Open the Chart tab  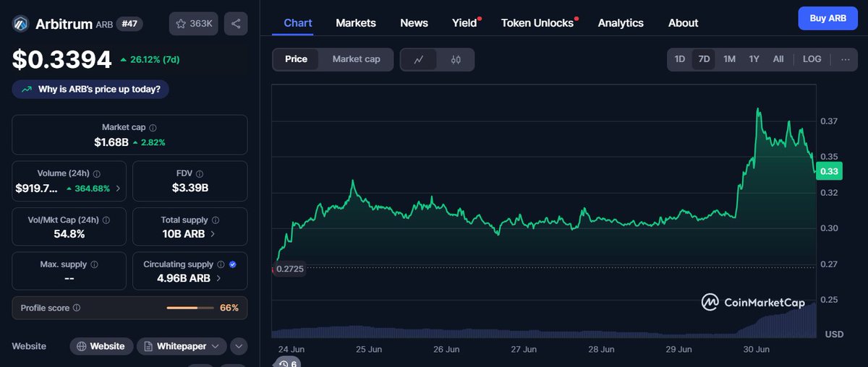pyautogui.click(x=298, y=22)
